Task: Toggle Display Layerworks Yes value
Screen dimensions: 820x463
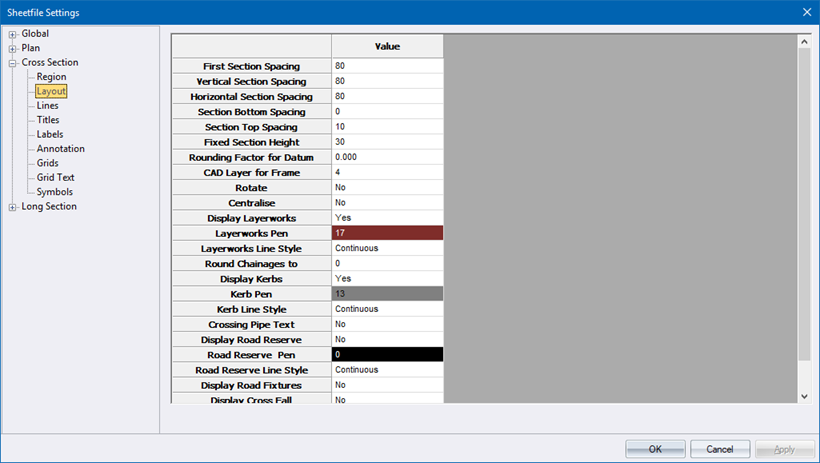Action: [387, 218]
